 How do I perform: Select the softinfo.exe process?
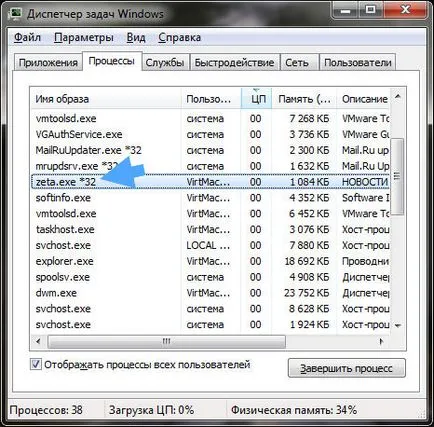210,198
